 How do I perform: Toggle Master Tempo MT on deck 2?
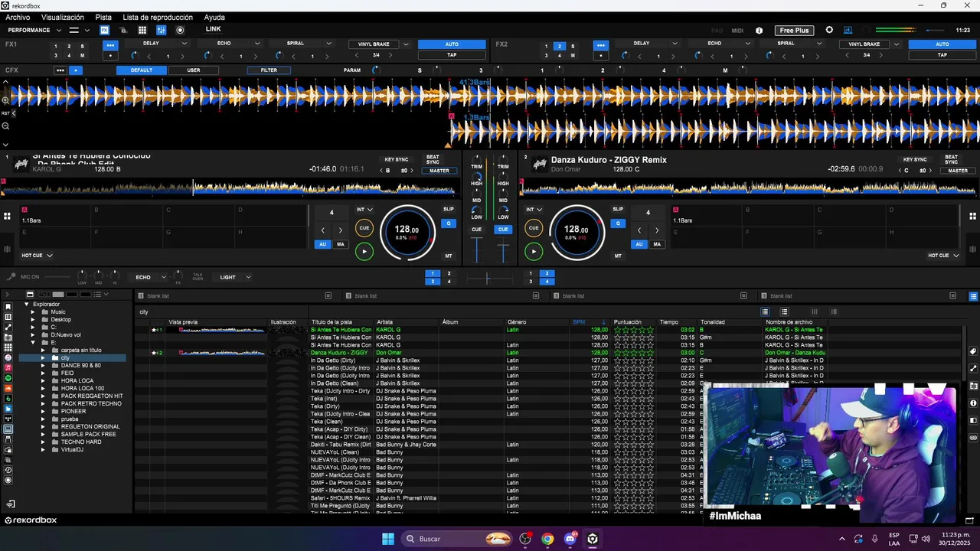click(618, 256)
